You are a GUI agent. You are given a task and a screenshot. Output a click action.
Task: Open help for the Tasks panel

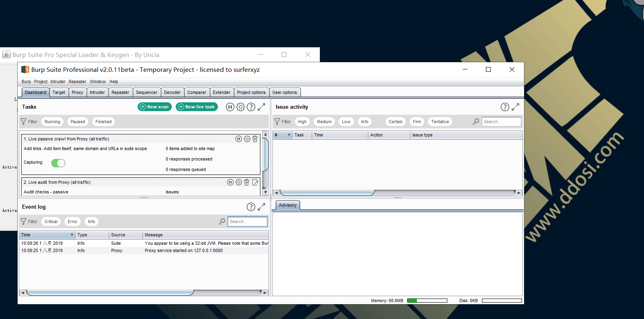pyautogui.click(x=251, y=107)
